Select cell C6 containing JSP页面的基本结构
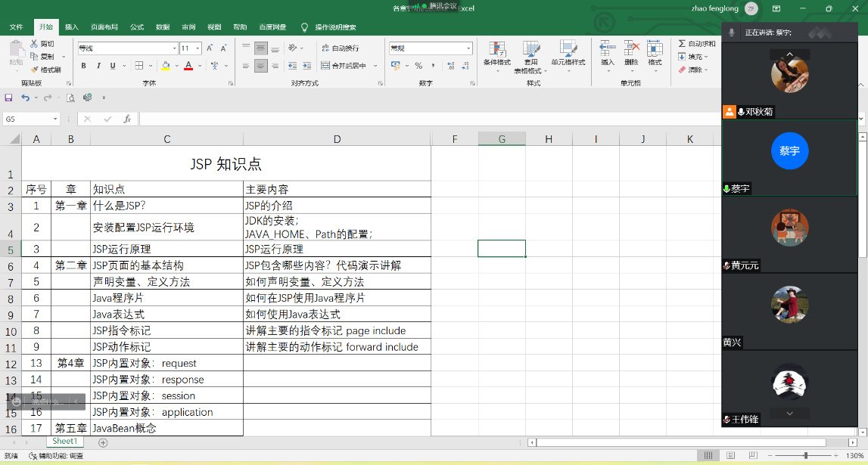The width and height of the screenshot is (868, 465). [166, 265]
